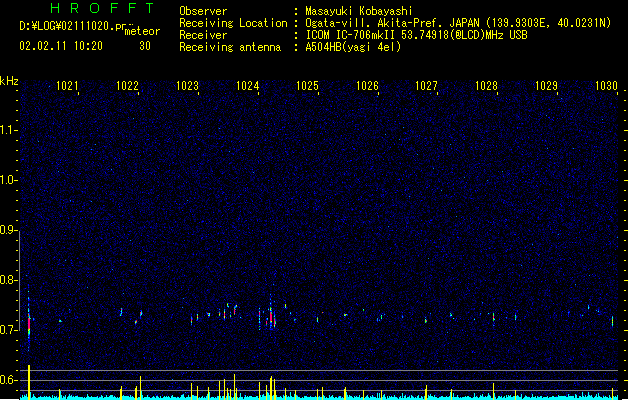Click time axis marker 1024
The height and width of the screenshot is (400, 629).
tap(248, 86)
